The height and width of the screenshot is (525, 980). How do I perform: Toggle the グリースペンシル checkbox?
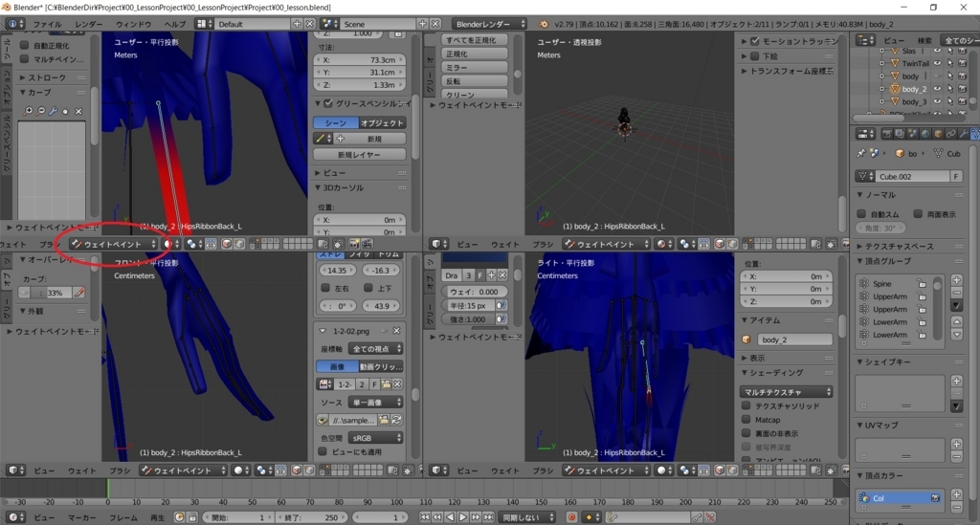(x=329, y=103)
